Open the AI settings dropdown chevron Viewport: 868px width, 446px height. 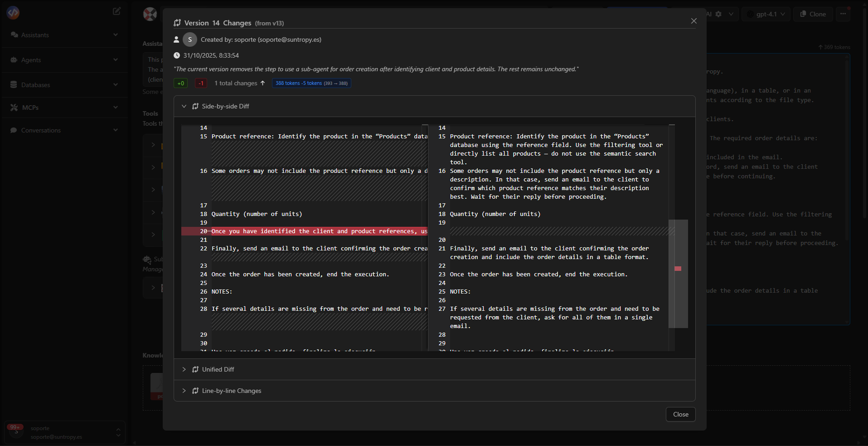pyautogui.click(x=731, y=14)
